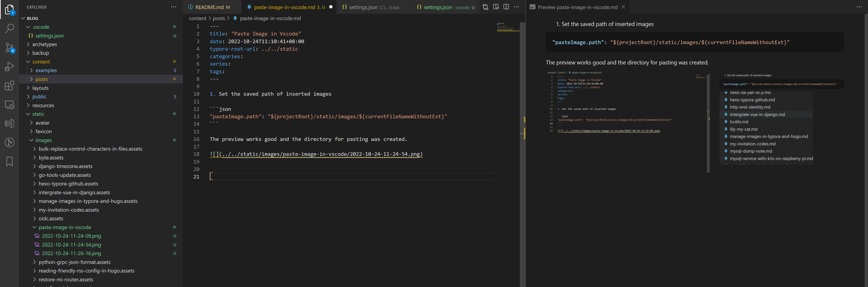Click the posts breadcrumb segment

[219, 18]
